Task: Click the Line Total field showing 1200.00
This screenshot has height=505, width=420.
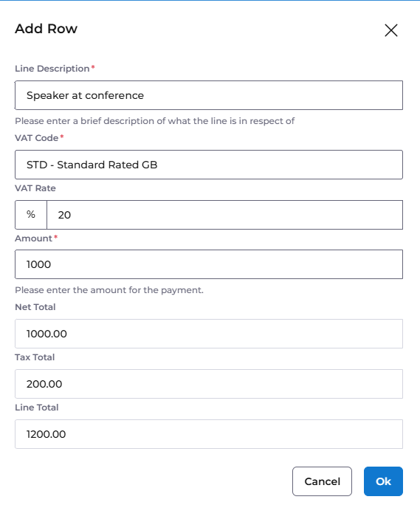Action: tap(209, 434)
